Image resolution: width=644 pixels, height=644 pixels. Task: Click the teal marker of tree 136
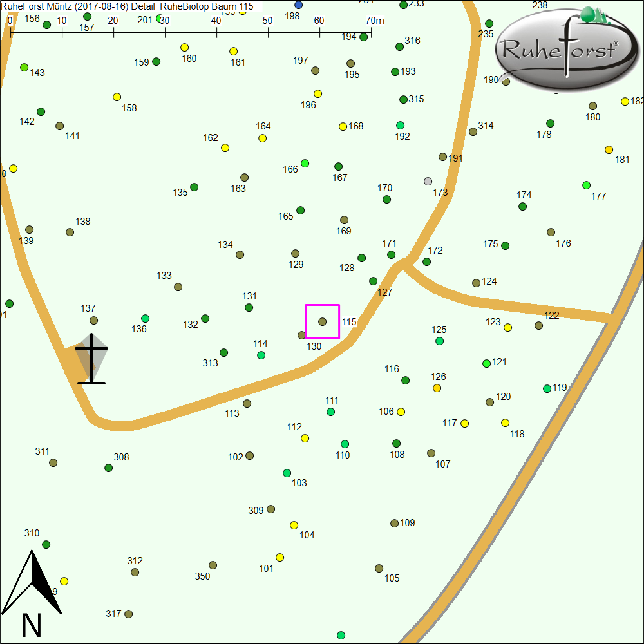click(145, 318)
